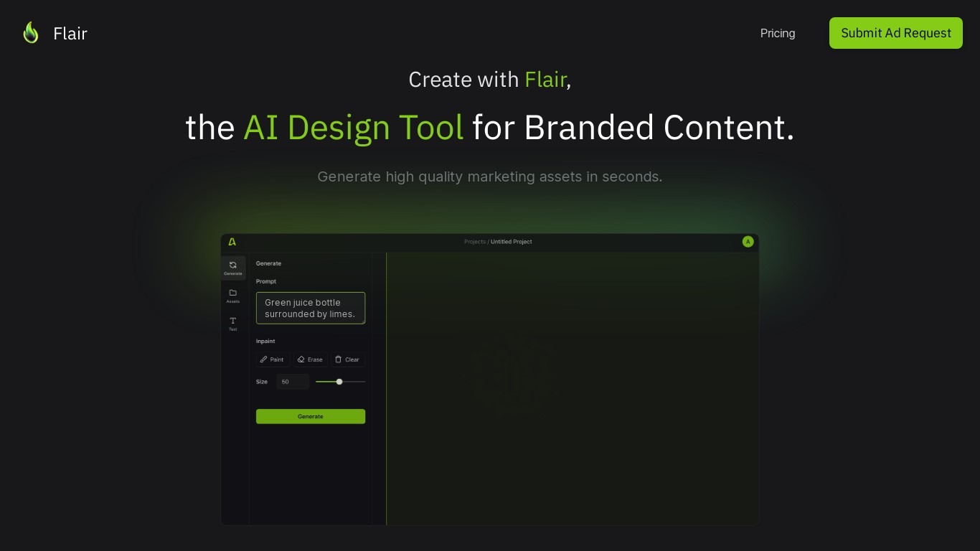Image resolution: width=980 pixels, height=551 pixels.
Task: Open the user avatar menu in the editor
Action: click(748, 242)
